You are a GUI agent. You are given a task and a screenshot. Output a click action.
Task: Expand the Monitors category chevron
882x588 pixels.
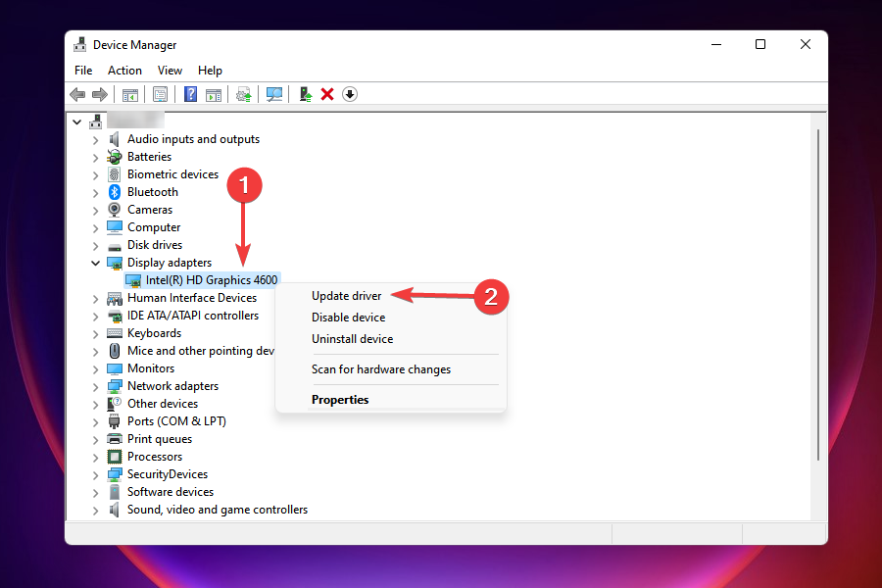tap(96, 369)
